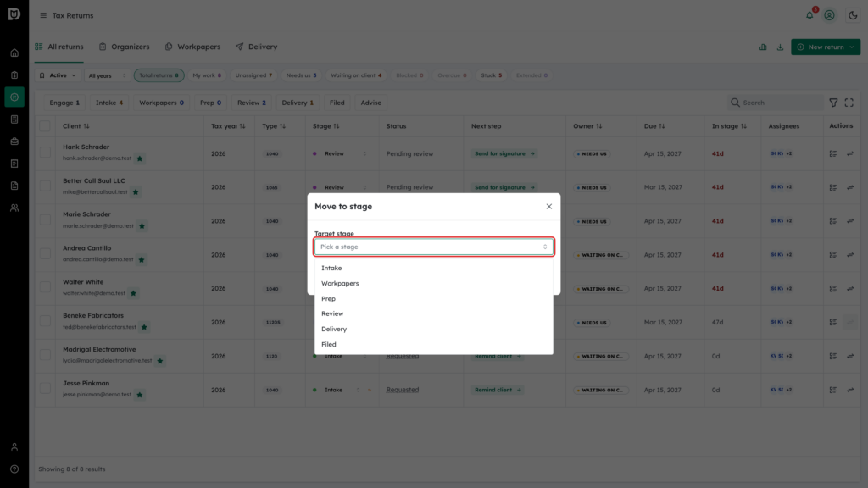The width and height of the screenshot is (868, 488).
Task: Open the hamburger menu next to Tax Returns
Action: (43, 15)
